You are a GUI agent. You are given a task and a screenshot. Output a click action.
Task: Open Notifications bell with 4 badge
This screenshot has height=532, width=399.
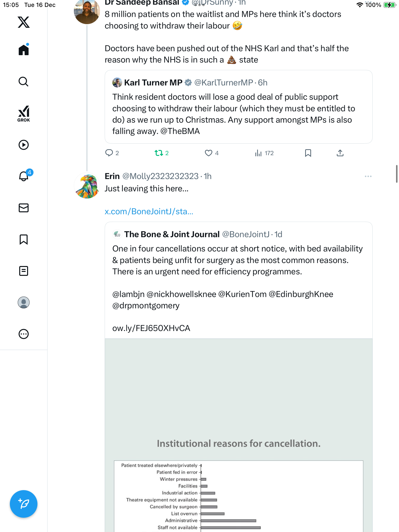pyautogui.click(x=24, y=176)
